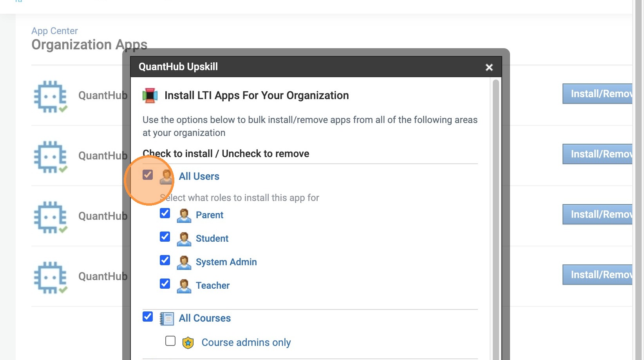Click the first QuantHub app name in the list

(x=103, y=96)
